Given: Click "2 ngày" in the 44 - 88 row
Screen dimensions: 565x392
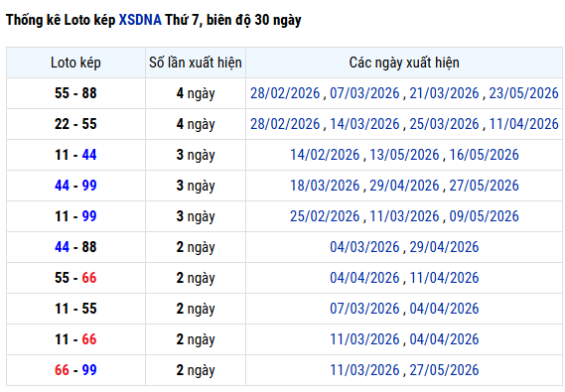Looking at the screenshot, I should point(196,248).
